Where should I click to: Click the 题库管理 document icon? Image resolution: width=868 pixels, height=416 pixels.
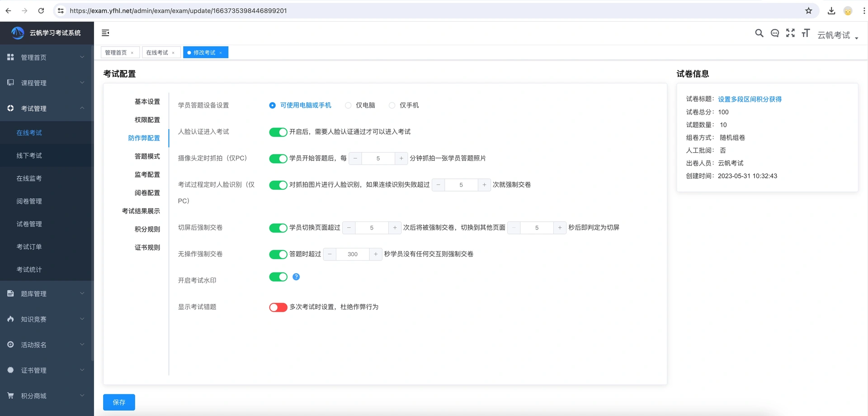pos(10,294)
